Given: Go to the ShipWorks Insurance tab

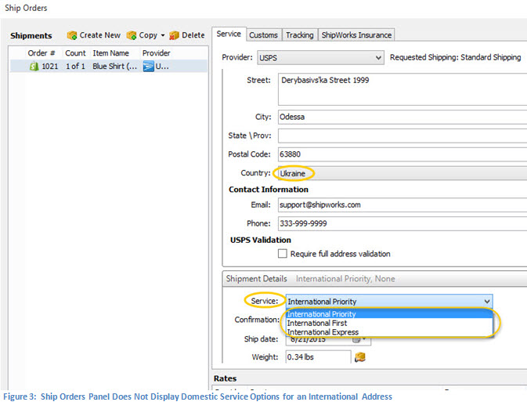Looking at the screenshot, I should [356, 35].
